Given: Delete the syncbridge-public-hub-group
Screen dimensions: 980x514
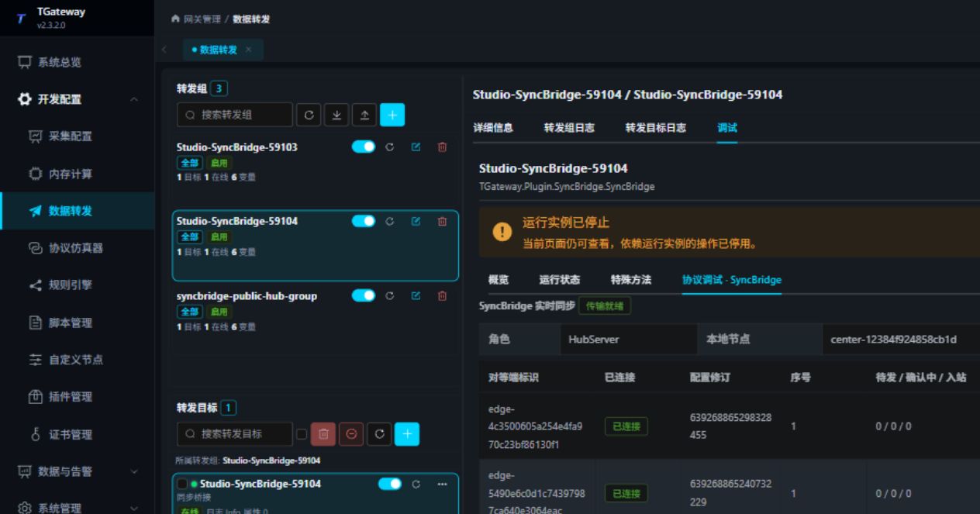Looking at the screenshot, I should click(442, 296).
